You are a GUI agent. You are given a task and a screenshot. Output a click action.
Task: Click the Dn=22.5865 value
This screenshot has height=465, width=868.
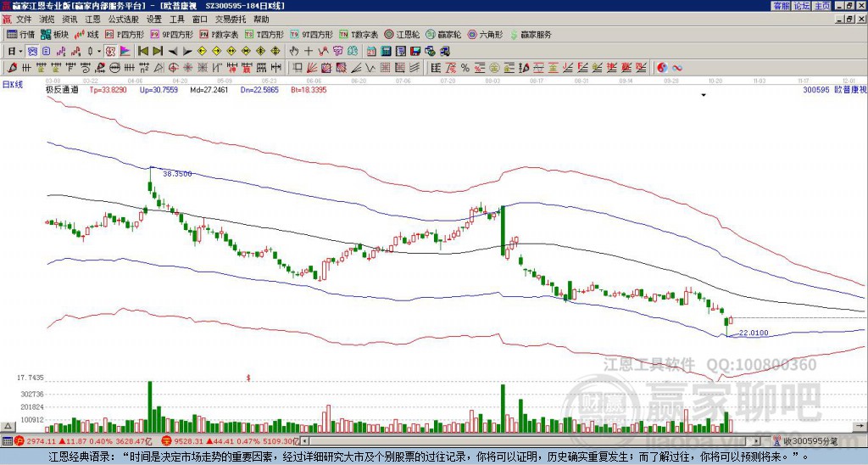259,89
